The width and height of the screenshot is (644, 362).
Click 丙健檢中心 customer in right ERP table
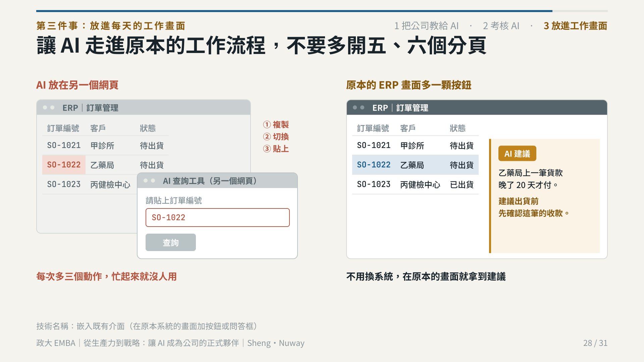420,184
